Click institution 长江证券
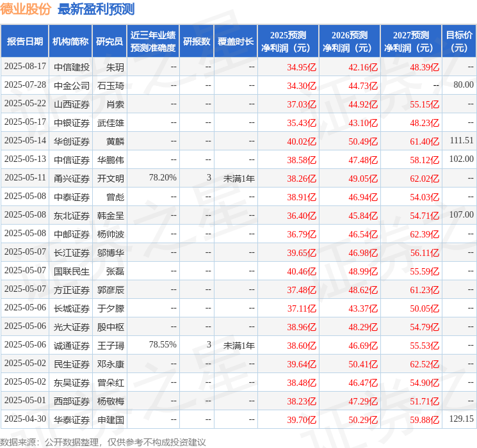 coord(72,252)
